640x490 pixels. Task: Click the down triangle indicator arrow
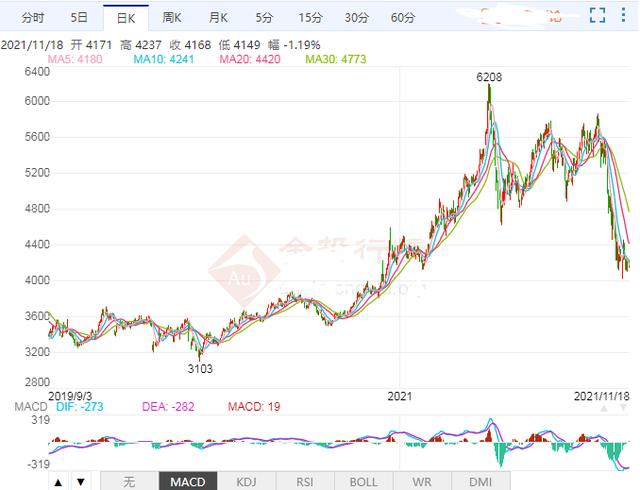80,482
